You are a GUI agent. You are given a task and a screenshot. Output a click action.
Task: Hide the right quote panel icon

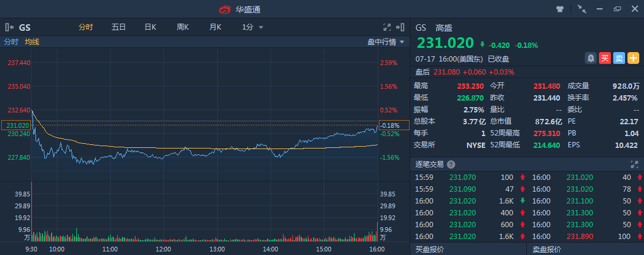[x=402, y=27]
